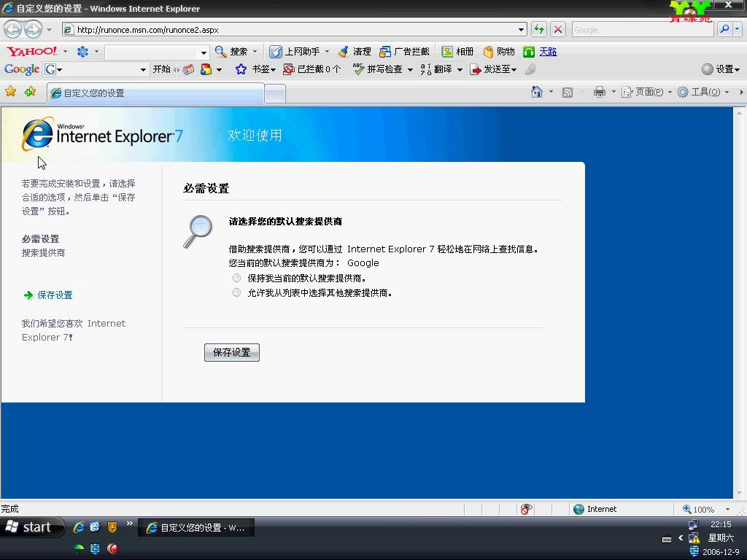Open the recent pages dropdown arrow
The height and width of the screenshot is (560, 747).
pos(49,29)
